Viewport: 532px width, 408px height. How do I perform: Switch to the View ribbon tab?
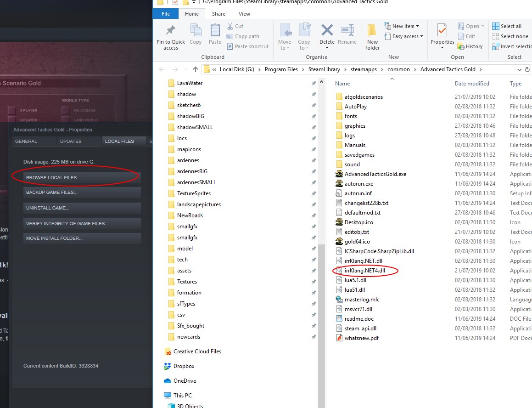(244, 14)
